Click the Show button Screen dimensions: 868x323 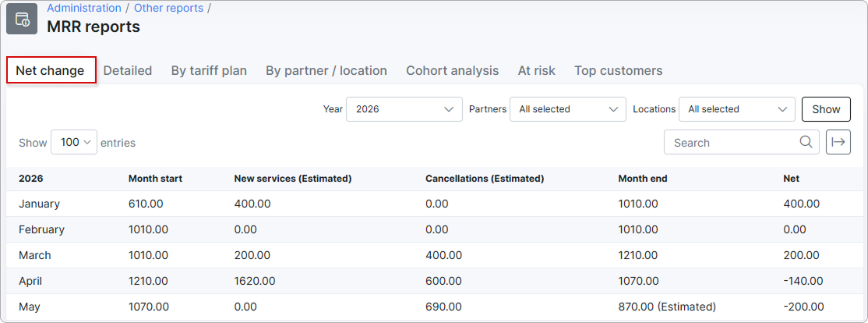coord(826,109)
